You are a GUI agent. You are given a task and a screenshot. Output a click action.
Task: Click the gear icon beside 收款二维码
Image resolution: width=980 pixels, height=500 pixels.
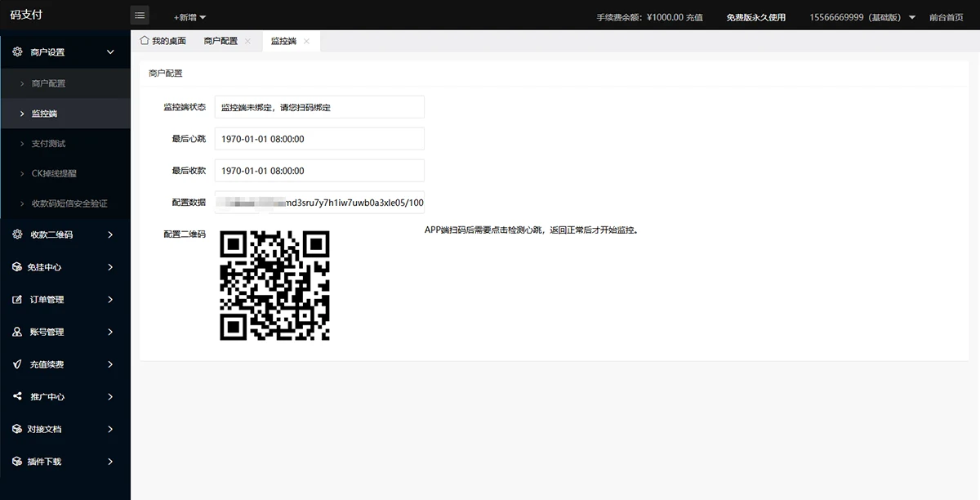(x=17, y=234)
